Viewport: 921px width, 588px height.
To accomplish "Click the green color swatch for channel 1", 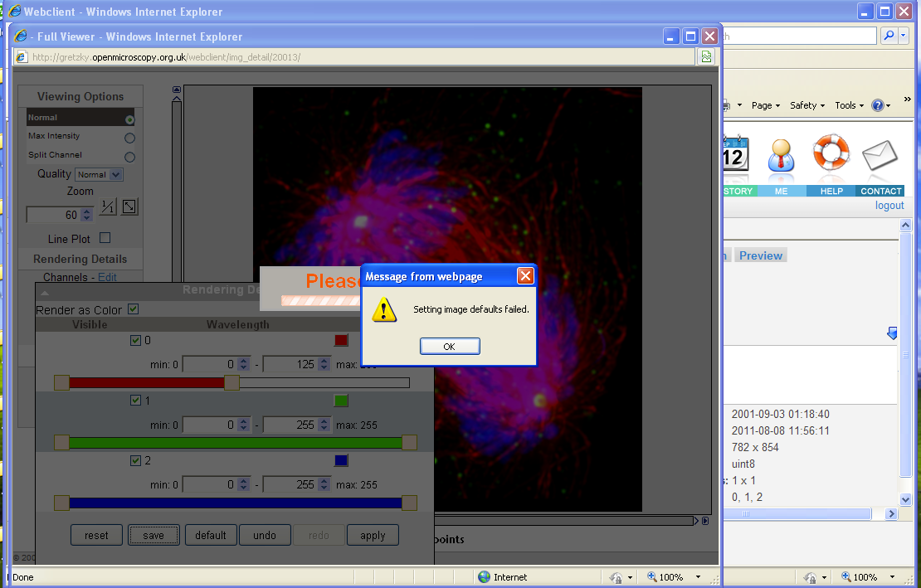I will pos(341,401).
